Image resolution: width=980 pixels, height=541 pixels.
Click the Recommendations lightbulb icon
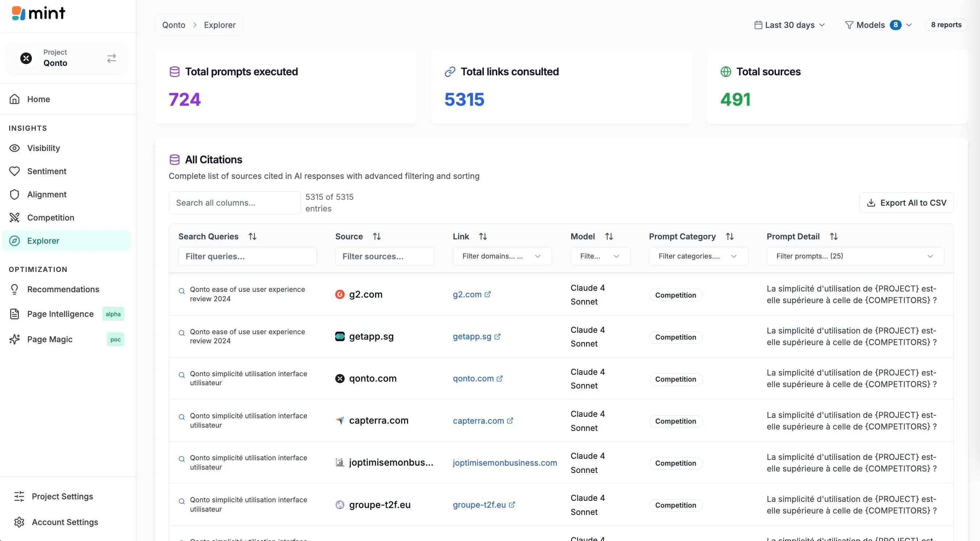[14, 289]
